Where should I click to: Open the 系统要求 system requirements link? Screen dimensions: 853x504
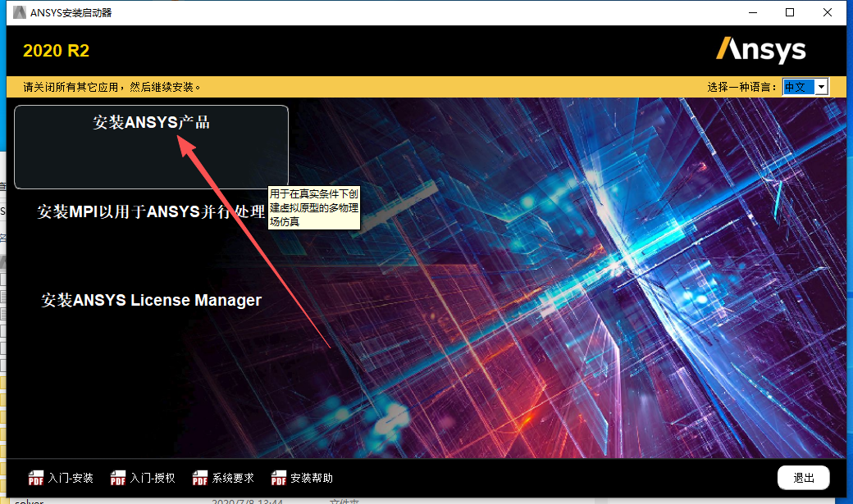tap(233, 478)
